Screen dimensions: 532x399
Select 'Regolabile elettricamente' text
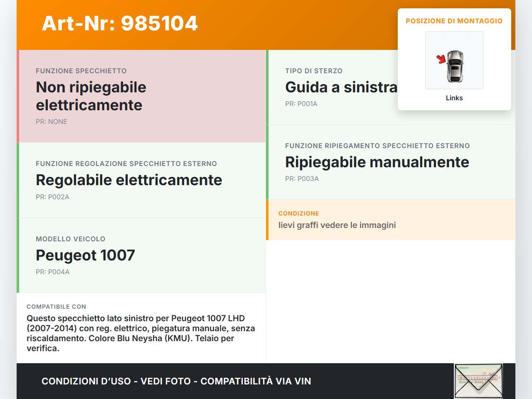[x=129, y=180]
